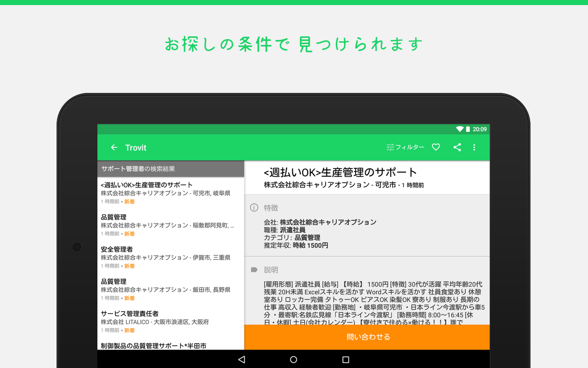Viewport: 588px width, 368px height.
Task: Open the フィルター filter options
Action: 405,147
